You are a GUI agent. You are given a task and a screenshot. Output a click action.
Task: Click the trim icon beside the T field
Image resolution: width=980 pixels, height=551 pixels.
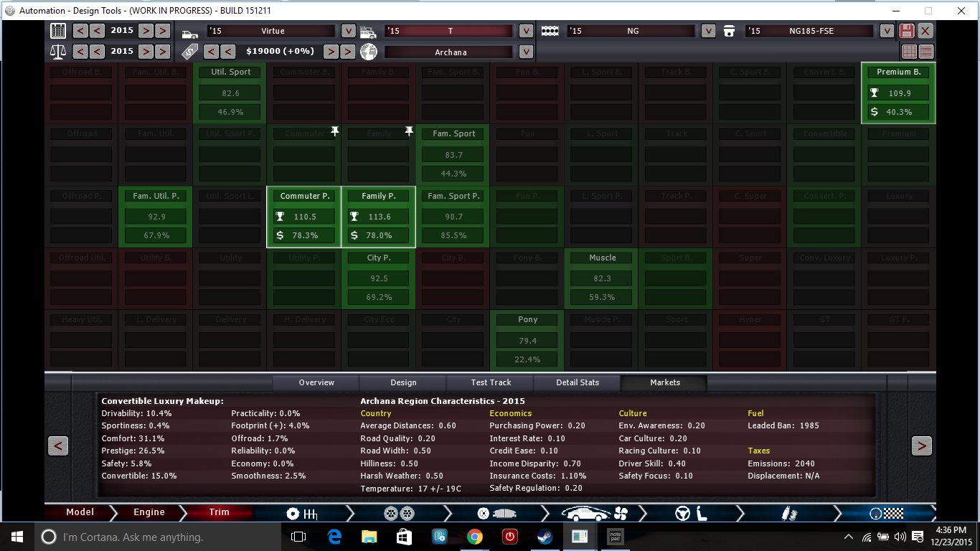(x=368, y=32)
